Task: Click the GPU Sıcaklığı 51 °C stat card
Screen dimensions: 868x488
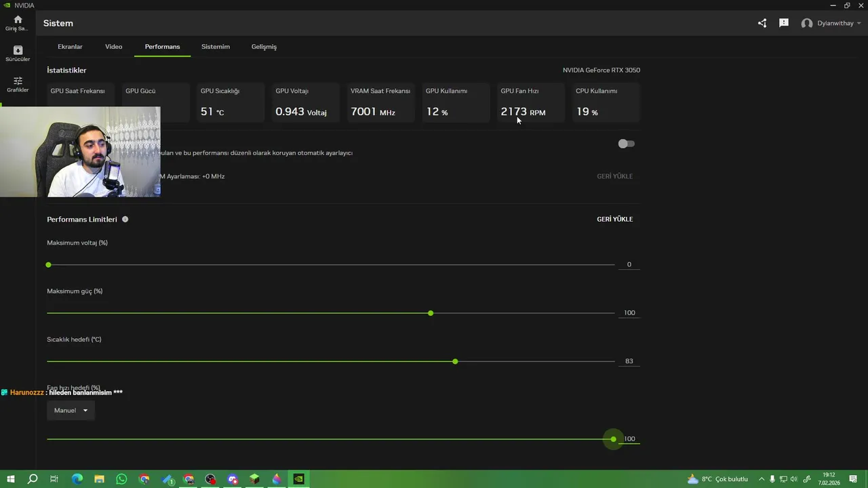Action: pos(230,103)
